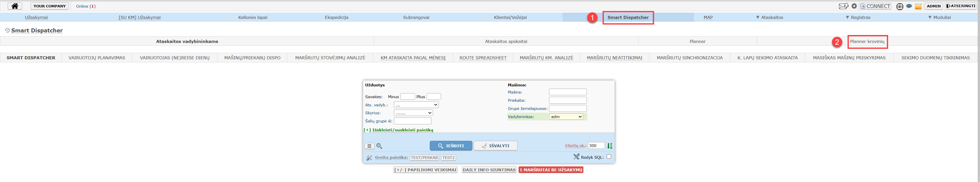Click DAILY INFO SIUNTIMAS button

(489, 170)
